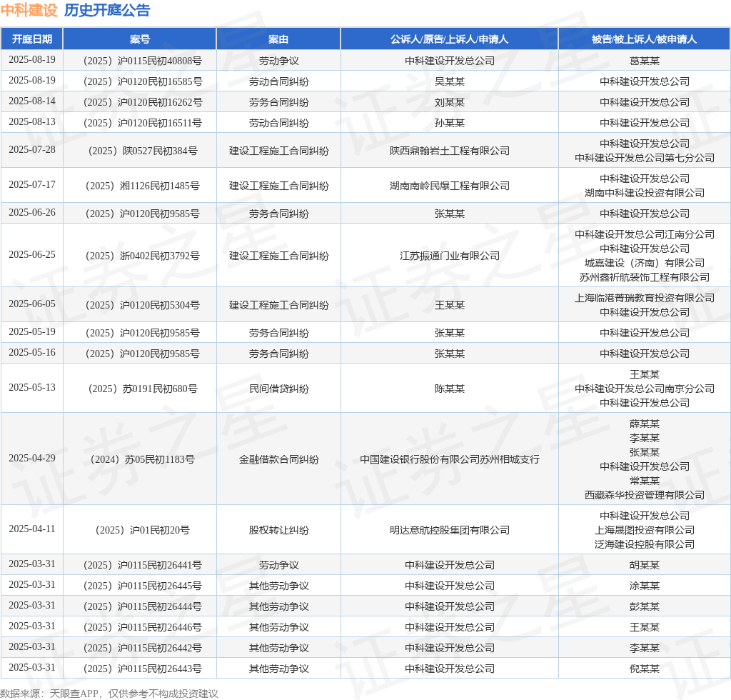Click the 公诉人/原告/上诉人/申请人 column header
Image resolution: width=731 pixels, height=700 pixels.
450,39
